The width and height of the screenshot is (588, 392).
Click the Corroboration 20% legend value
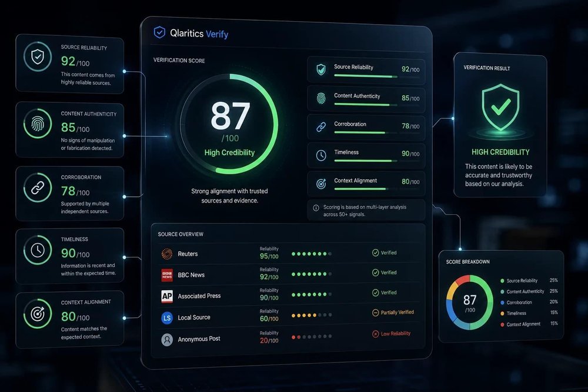pos(553,302)
